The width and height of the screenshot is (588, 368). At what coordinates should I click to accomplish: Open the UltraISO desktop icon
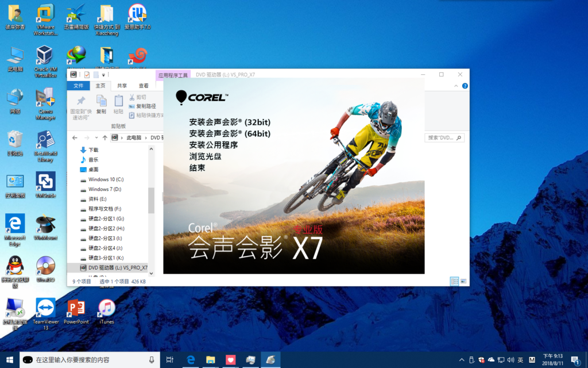pos(45,266)
